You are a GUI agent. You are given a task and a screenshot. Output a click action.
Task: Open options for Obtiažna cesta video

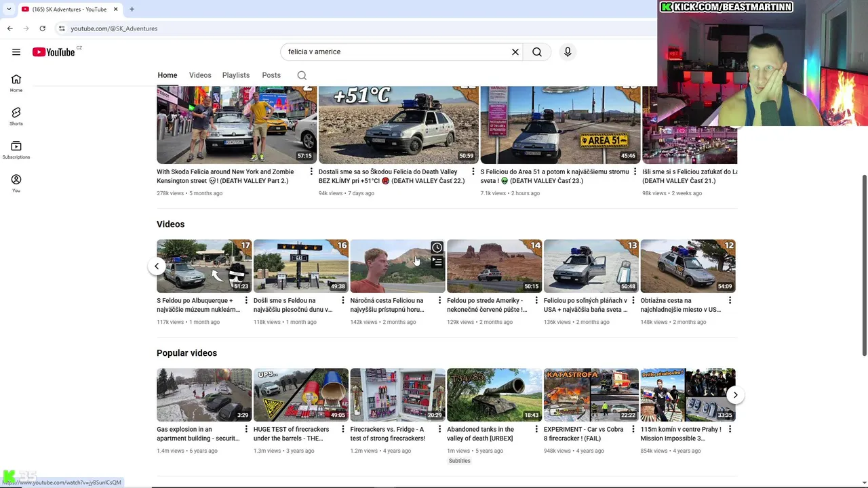730,301
